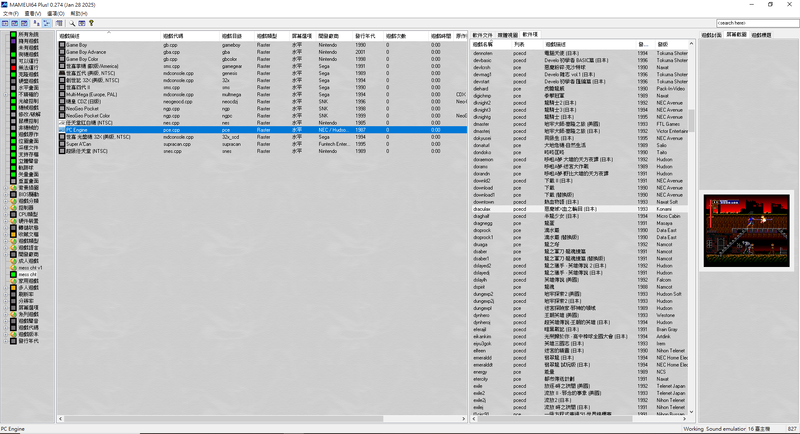Viewport: 800px width, 434px height.
Task: Click the second view-mode icon in the toolbar
Action: [x=15, y=23]
